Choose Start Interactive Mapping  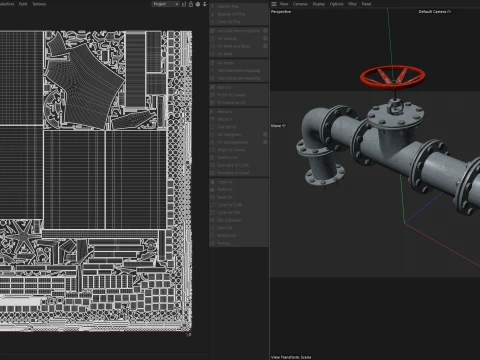click(x=239, y=71)
